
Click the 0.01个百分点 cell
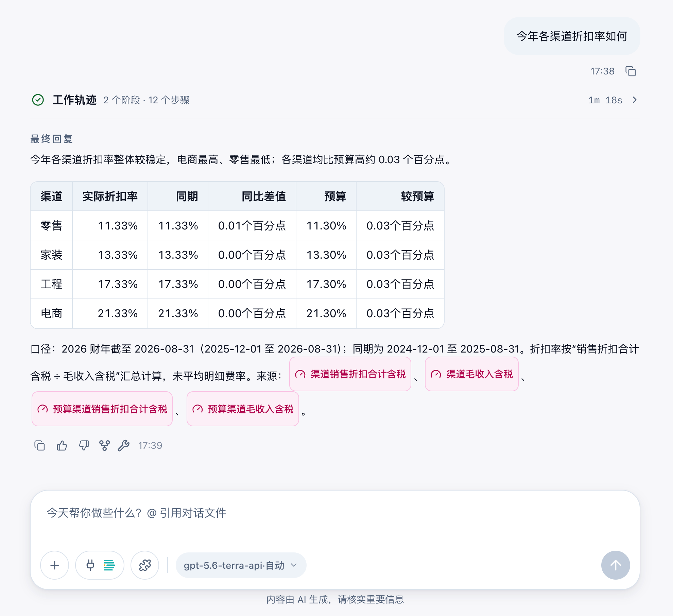point(252,225)
